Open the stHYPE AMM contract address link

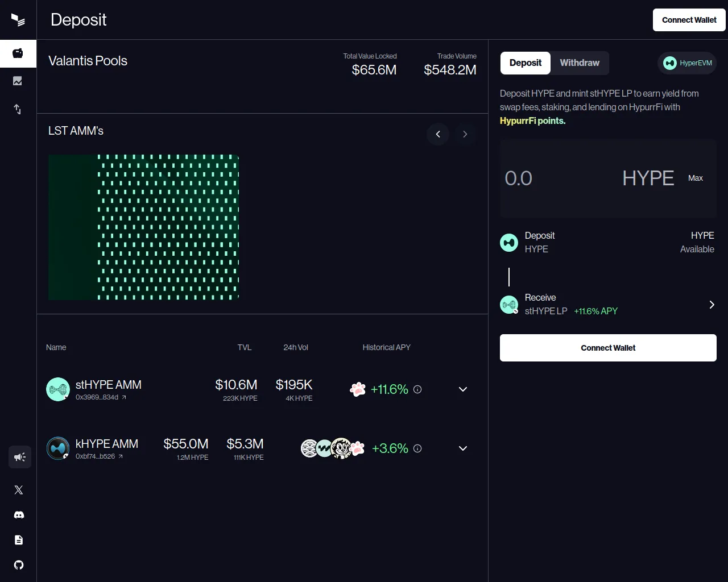[101, 397]
